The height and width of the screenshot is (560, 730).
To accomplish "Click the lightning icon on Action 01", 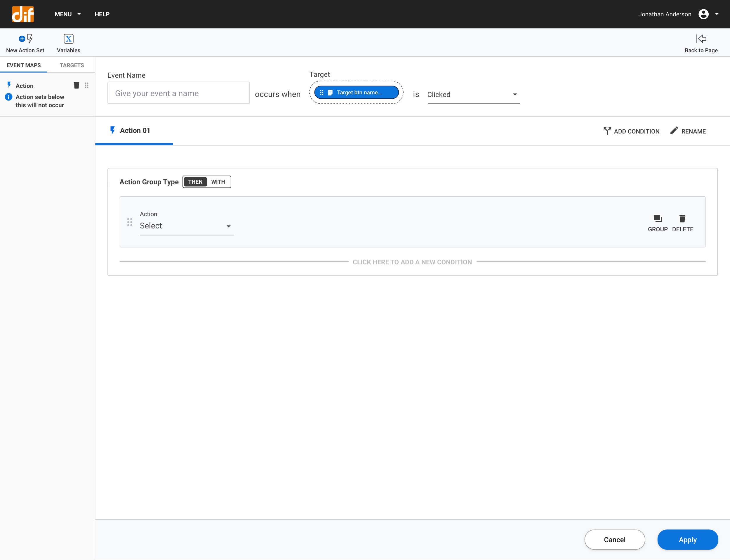I will click(112, 130).
